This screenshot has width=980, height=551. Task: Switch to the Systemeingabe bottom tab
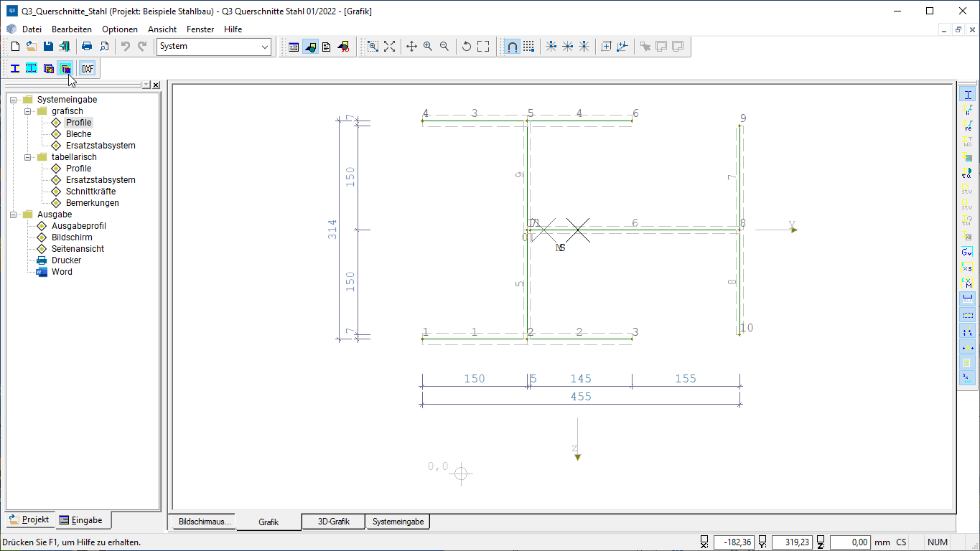tap(398, 522)
